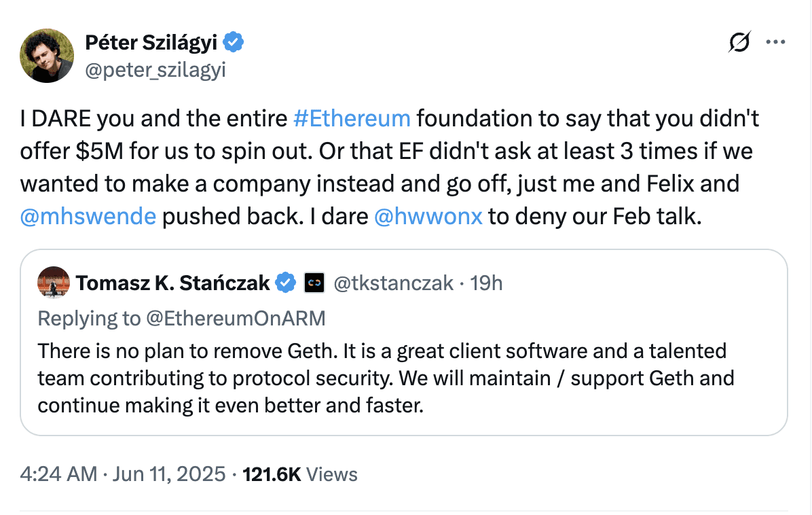Open the more options menu on the tweet

776,42
